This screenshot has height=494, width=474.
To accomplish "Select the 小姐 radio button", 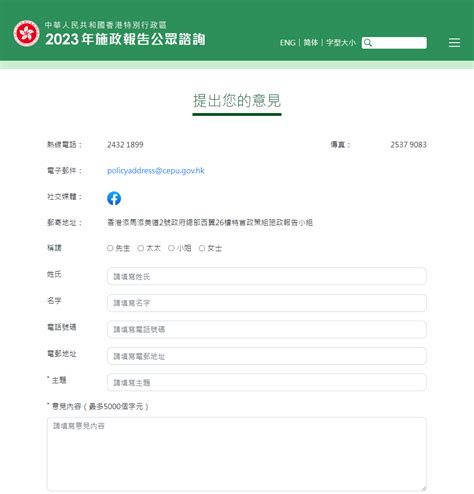I will pos(171,248).
